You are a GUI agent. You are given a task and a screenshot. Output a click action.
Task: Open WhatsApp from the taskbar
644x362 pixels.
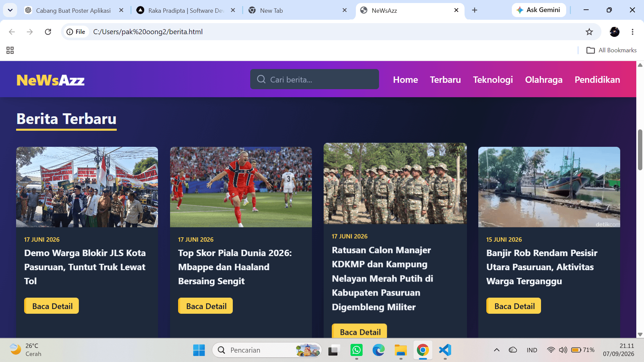point(357,350)
